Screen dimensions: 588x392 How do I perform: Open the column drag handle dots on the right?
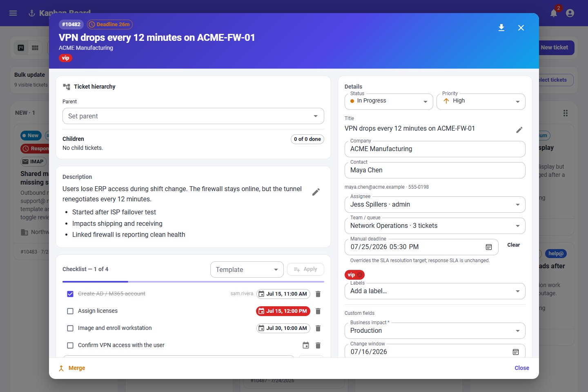tap(566, 113)
